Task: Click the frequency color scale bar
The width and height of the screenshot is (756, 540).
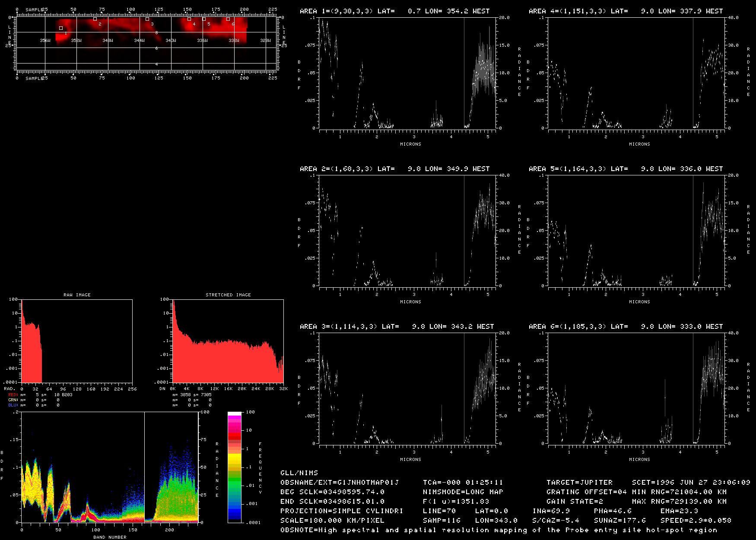Action: coord(235,467)
